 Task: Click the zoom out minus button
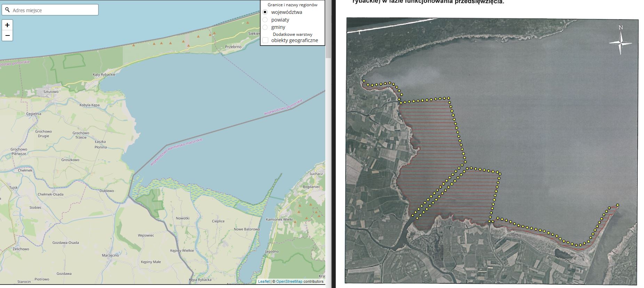click(x=7, y=35)
